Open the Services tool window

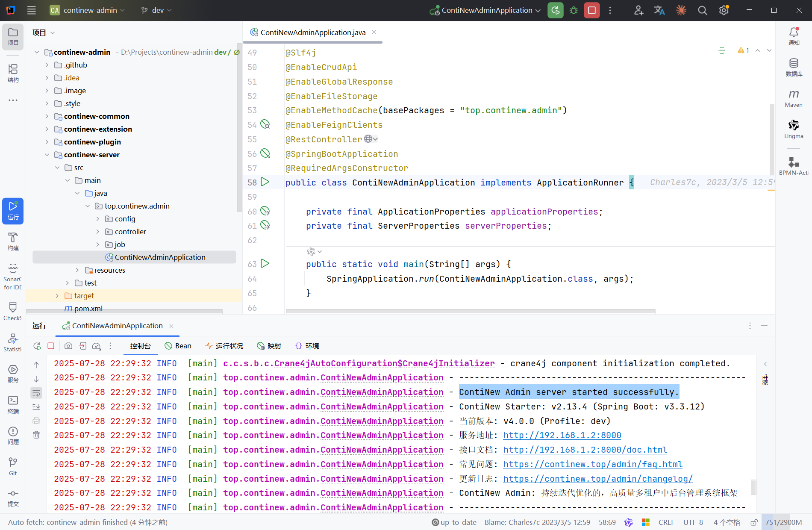click(x=13, y=374)
